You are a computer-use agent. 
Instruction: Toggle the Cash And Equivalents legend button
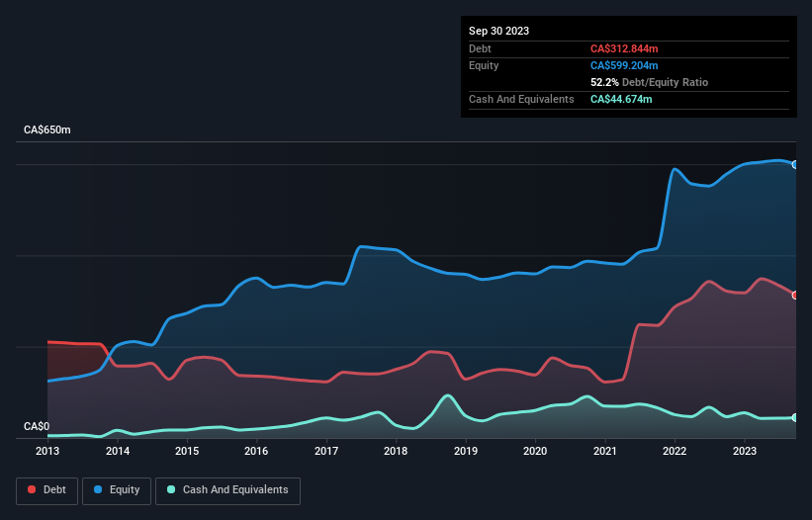tap(227, 490)
